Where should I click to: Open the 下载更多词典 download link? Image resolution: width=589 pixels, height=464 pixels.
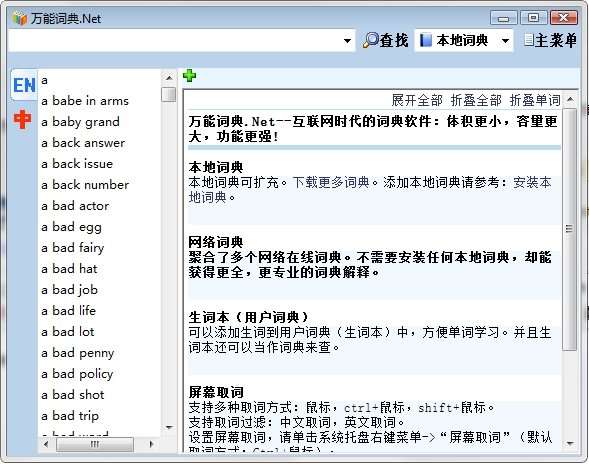click(331, 182)
